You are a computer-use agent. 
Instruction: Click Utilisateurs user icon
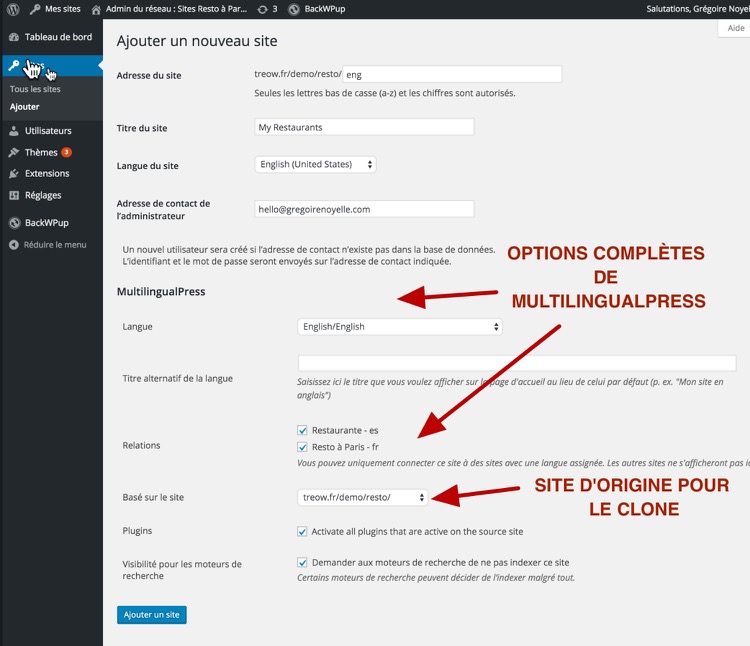pyautogui.click(x=14, y=131)
